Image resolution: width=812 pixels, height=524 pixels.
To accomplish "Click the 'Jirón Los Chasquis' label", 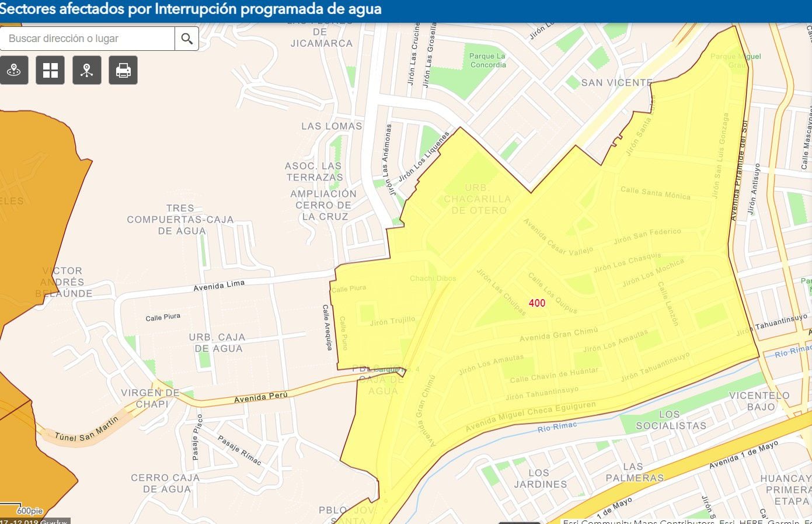I will tap(628, 263).
